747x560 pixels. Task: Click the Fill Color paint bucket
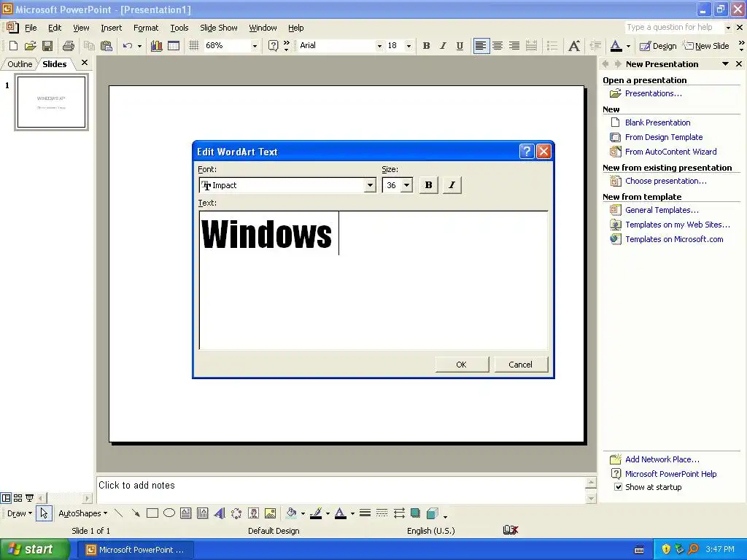click(291, 513)
